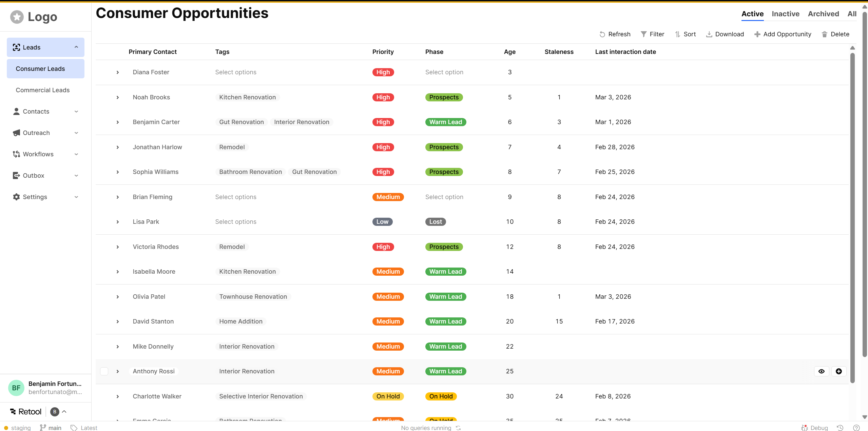
Task: Switch to the Archived tab
Action: click(x=823, y=14)
